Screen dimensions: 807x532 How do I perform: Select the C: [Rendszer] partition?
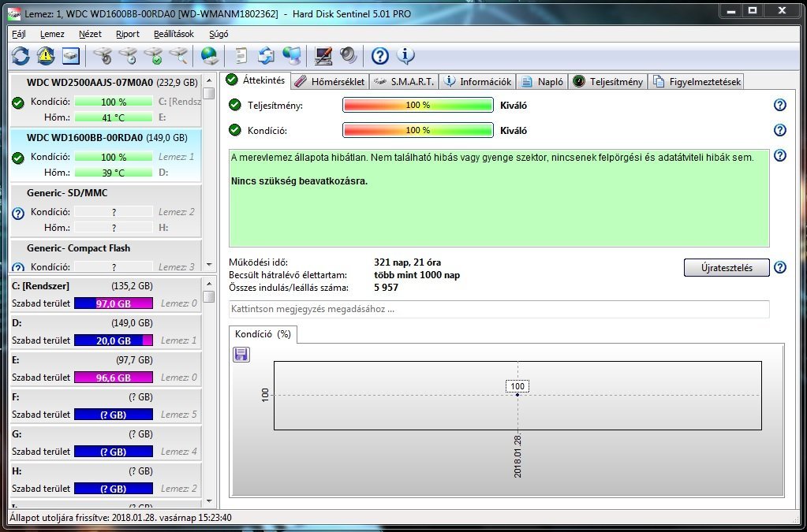(x=106, y=295)
